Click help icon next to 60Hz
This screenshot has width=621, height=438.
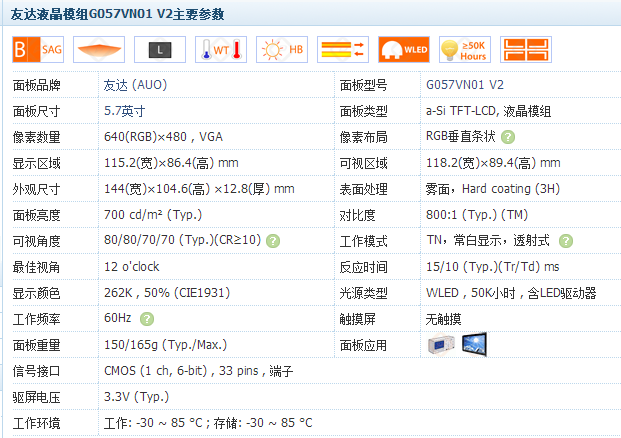click(x=147, y=319)
